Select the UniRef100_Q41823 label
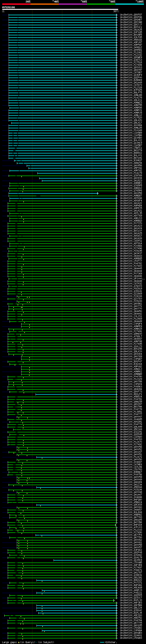The image size is (146, 644). (131, 180)
